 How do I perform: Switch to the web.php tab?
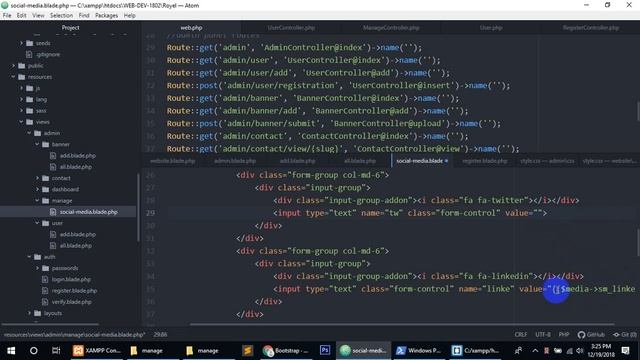tap(191, 28)
